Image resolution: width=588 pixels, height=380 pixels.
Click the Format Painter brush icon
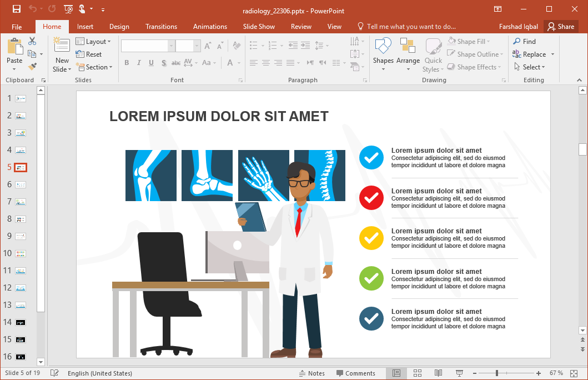[32, 67]
